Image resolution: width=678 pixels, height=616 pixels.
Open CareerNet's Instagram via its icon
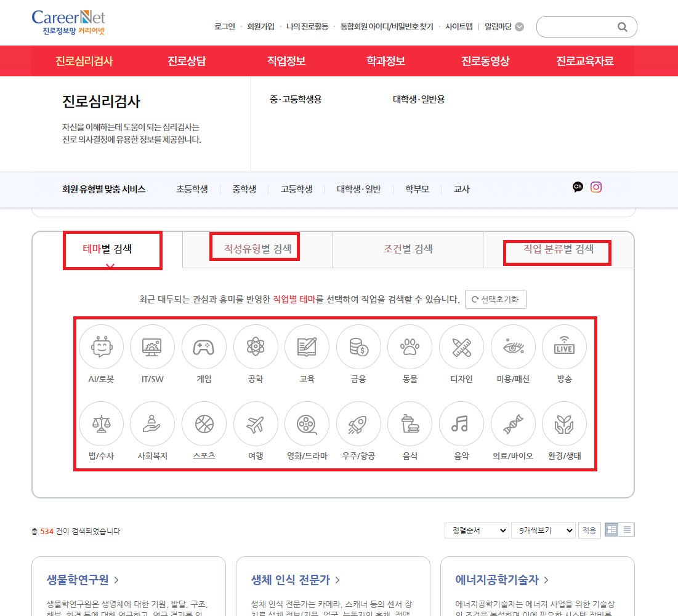[x=596, y=187]
